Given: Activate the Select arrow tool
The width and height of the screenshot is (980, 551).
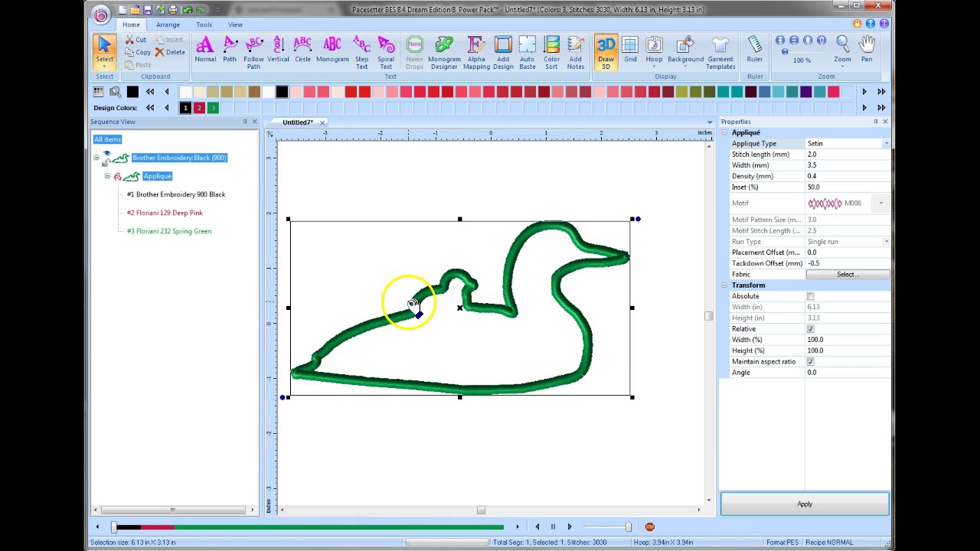Looking at the screenshot, I should tap(105, 51).
